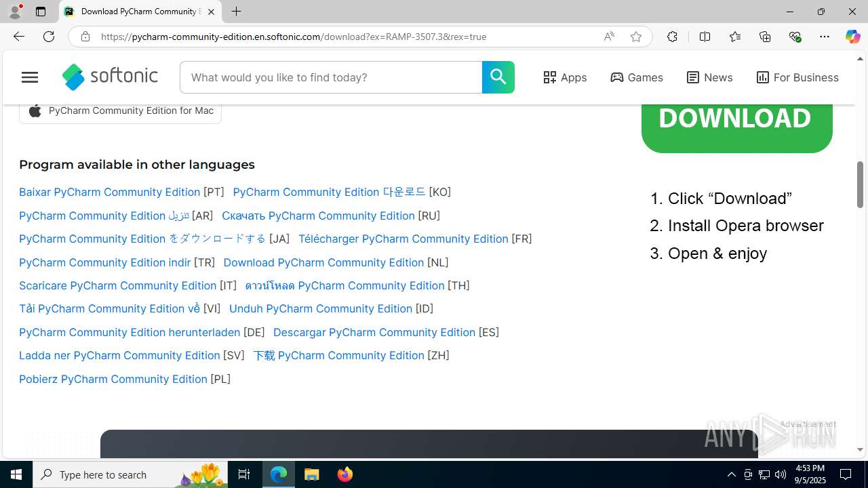Click the Softonic logo
This screenshot has height=488, width=868.
tap(110, 77)
